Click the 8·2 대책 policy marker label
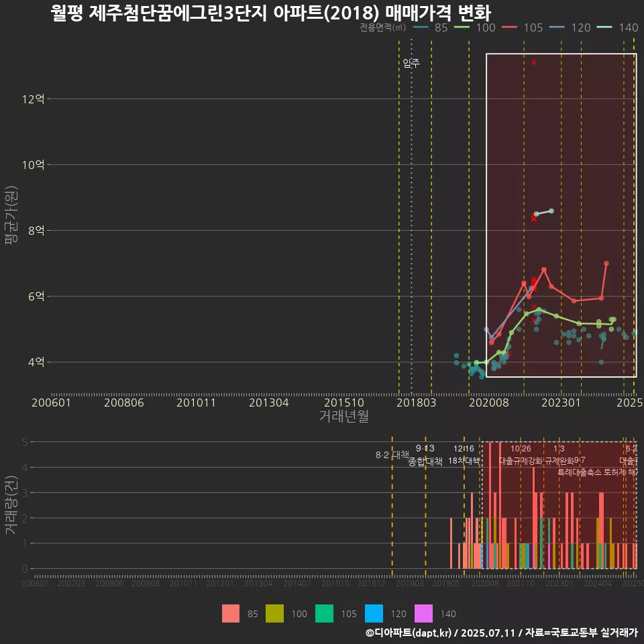 (392, 455)
